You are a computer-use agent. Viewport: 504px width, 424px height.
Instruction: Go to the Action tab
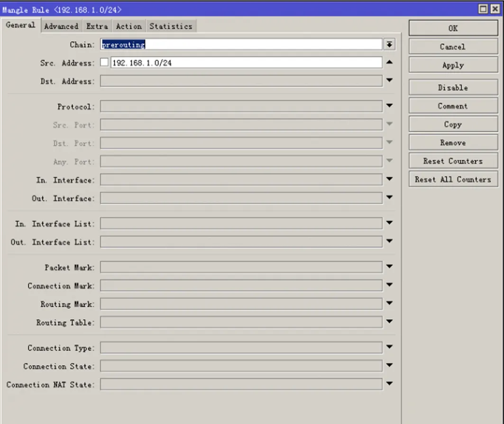coord(129,27)
